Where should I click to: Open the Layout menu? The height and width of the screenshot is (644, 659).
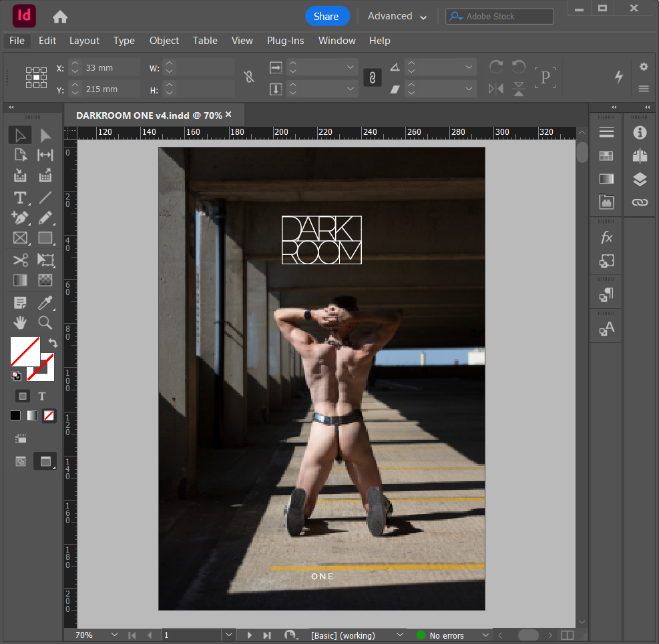85,41
